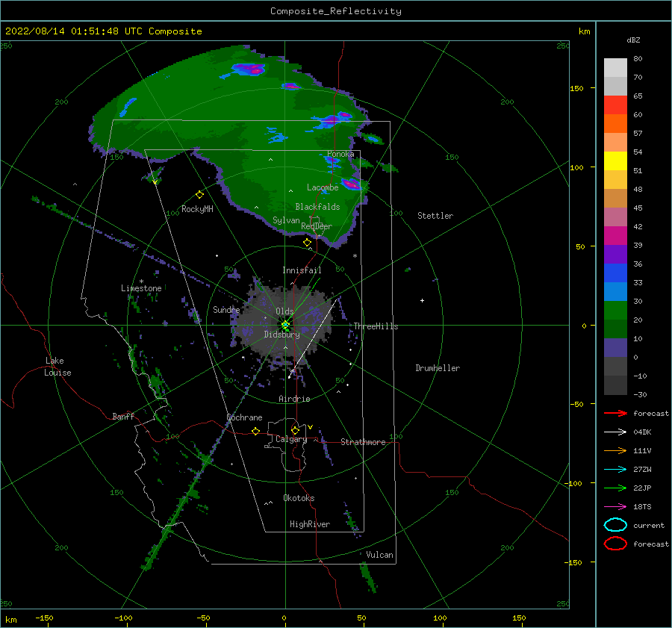This screenshot has height=628, width=672.
Task: Click the orange 111V arrow icon
Action: (615, 450)
